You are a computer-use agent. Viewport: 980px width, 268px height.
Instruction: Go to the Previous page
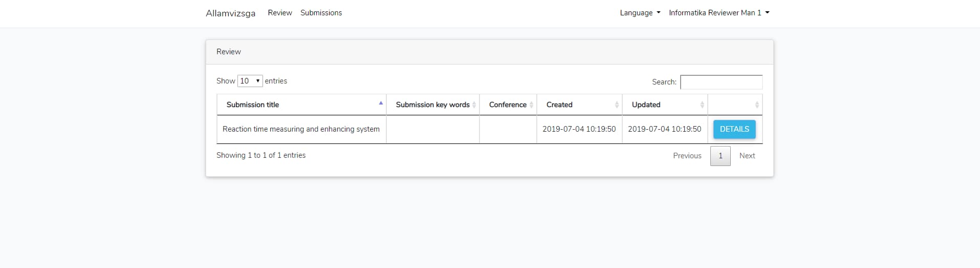[x=687, y=156]
